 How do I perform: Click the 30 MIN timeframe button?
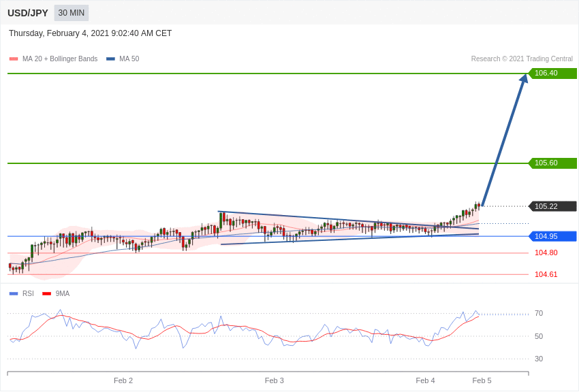pyautogui.click(x=72, y=13)
